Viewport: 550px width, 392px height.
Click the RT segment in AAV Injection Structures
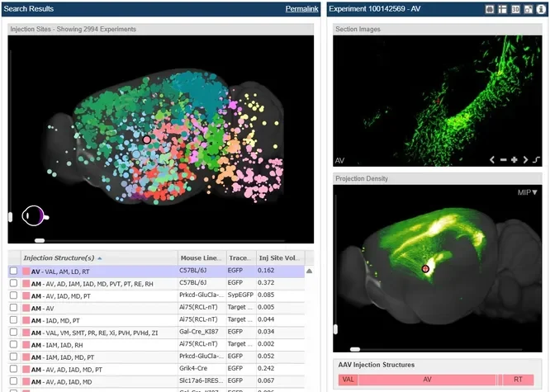[518, 380]
